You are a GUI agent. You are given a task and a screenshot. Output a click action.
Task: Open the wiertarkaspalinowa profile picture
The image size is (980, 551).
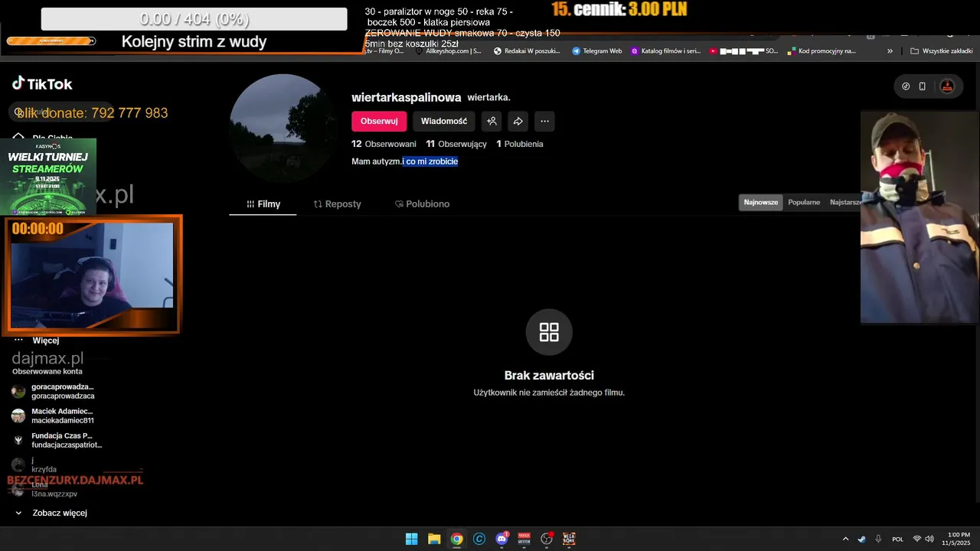pos(283,128)
